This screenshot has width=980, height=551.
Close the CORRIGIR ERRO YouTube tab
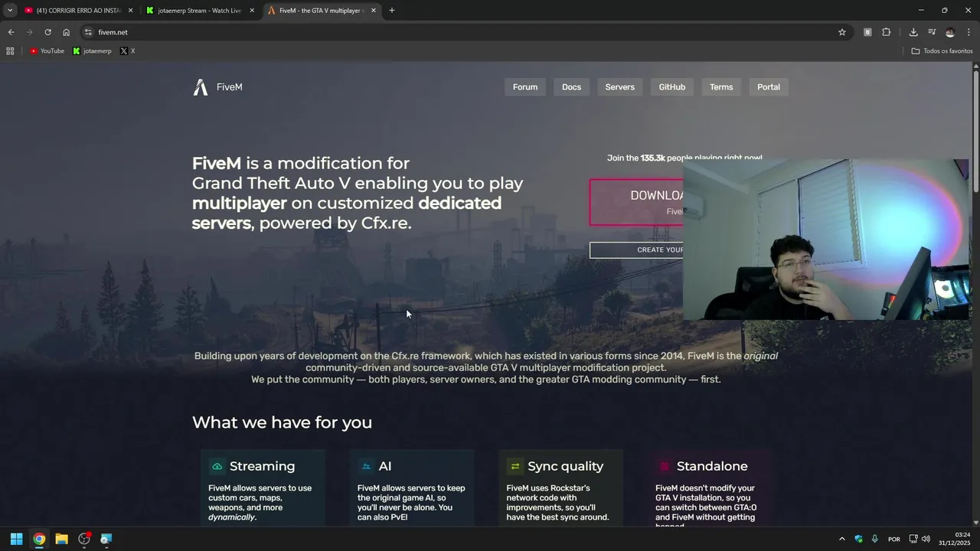tap(130, 11)
